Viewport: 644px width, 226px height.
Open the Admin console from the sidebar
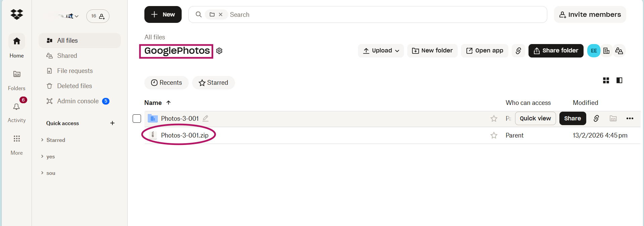[78, 101]
